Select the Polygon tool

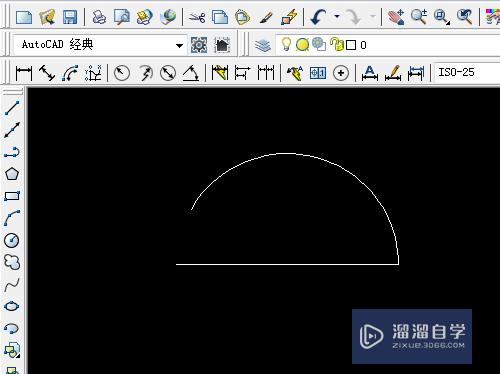click(12, 174)
